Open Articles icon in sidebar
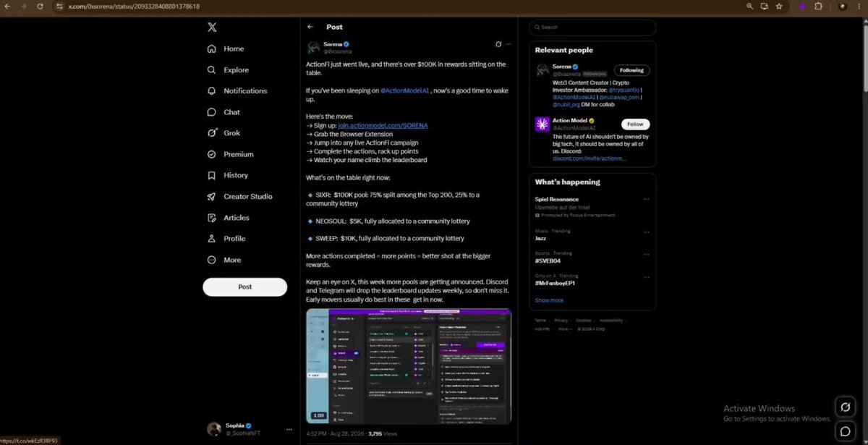This screenshot has height=445, width=868. (x=212, y=218)
